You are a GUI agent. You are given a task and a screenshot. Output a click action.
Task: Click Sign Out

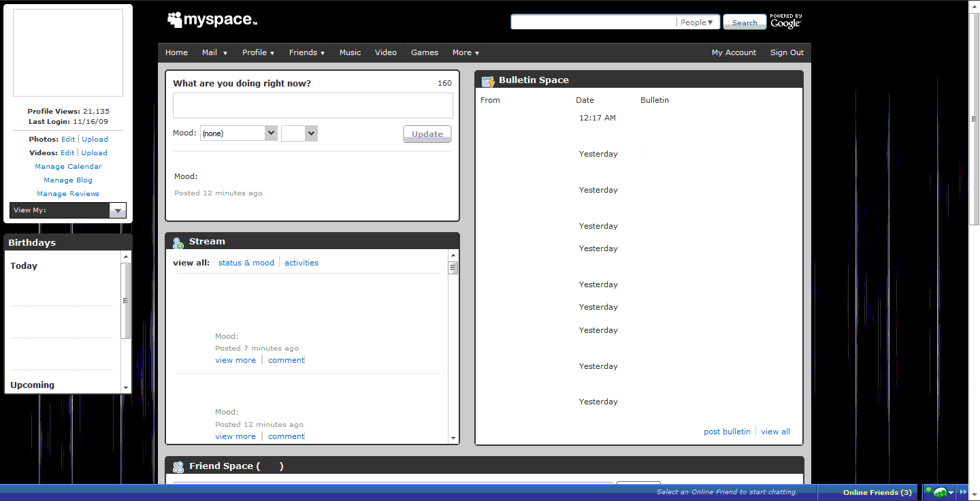click(787, 52)
